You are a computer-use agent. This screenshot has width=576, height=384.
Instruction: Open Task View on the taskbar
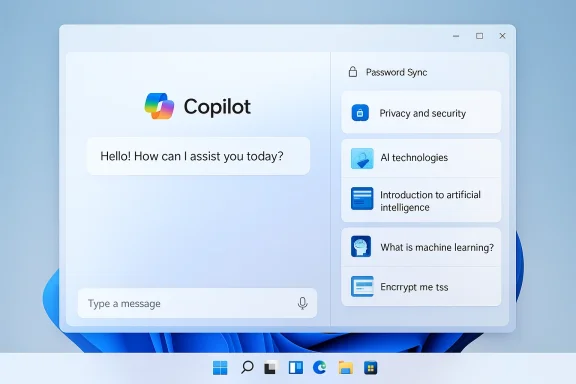(x=270, y=368)
